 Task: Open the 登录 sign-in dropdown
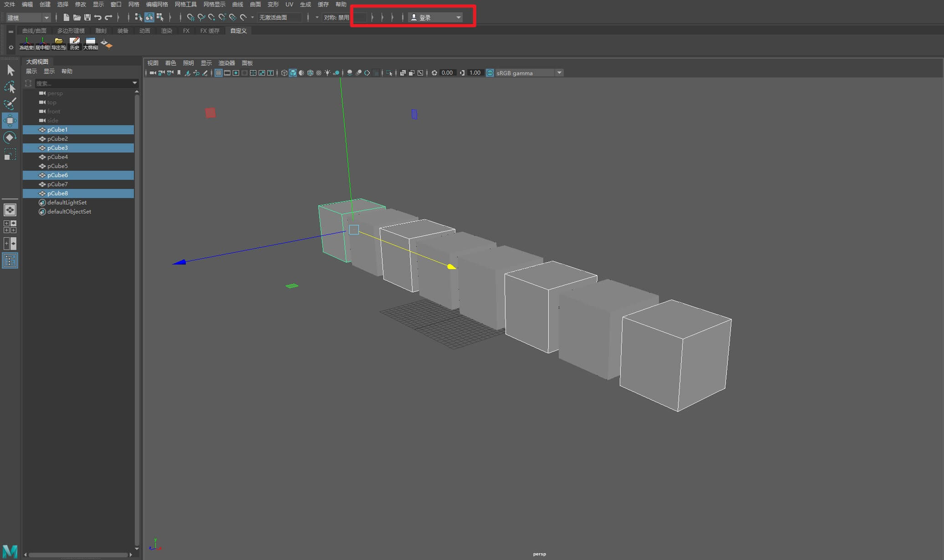click(x=435, y=17)
